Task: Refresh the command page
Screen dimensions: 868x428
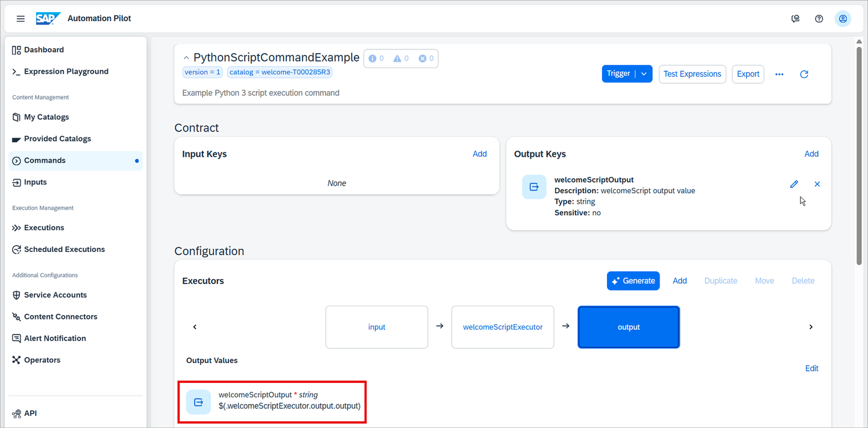Action: click(804, 74)
